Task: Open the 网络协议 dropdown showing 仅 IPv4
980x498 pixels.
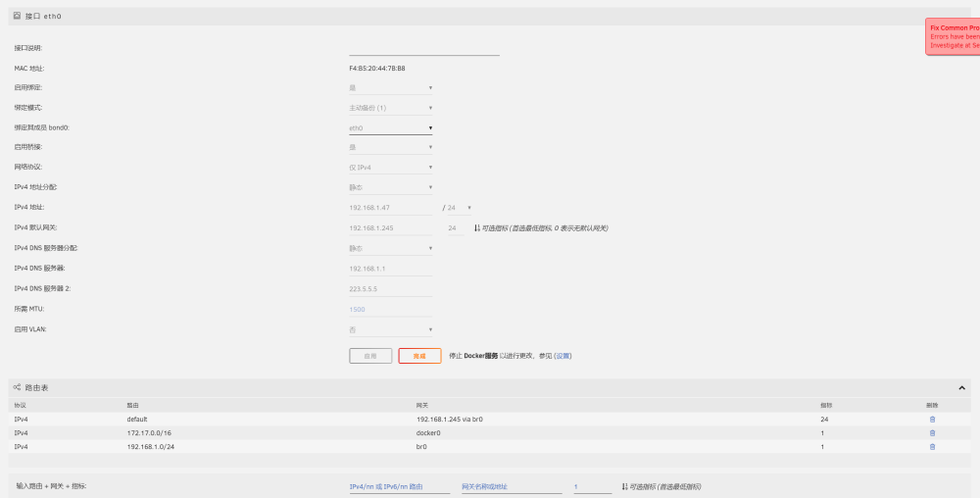Action: tap(391, 168)
